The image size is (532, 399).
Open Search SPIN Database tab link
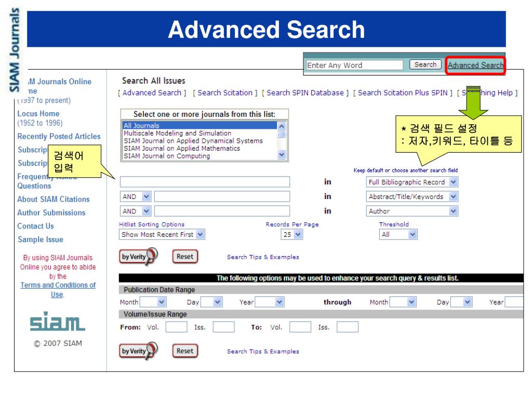305,92
